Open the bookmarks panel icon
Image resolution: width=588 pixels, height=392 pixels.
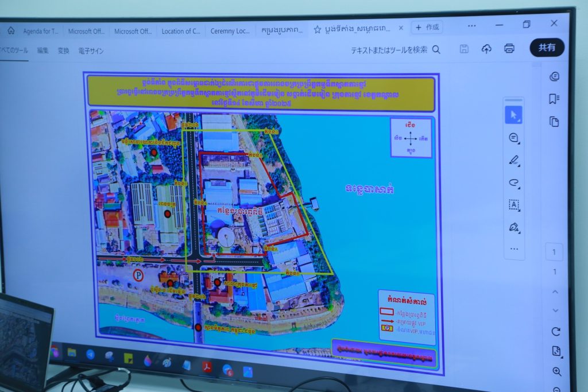tap(554, 99)
